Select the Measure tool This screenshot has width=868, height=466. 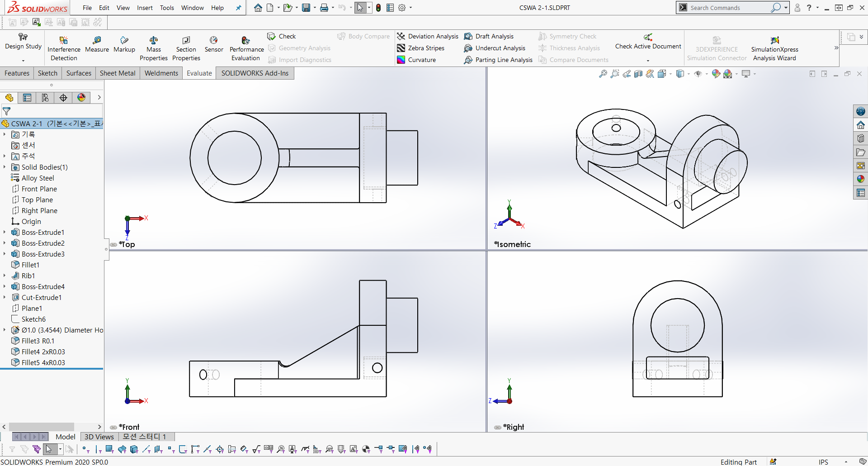pos(97,44)
